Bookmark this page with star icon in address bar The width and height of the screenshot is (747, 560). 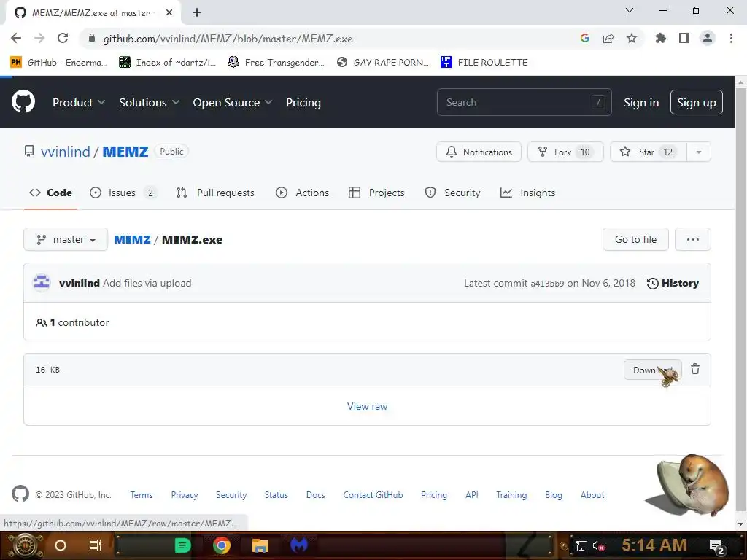632,39
